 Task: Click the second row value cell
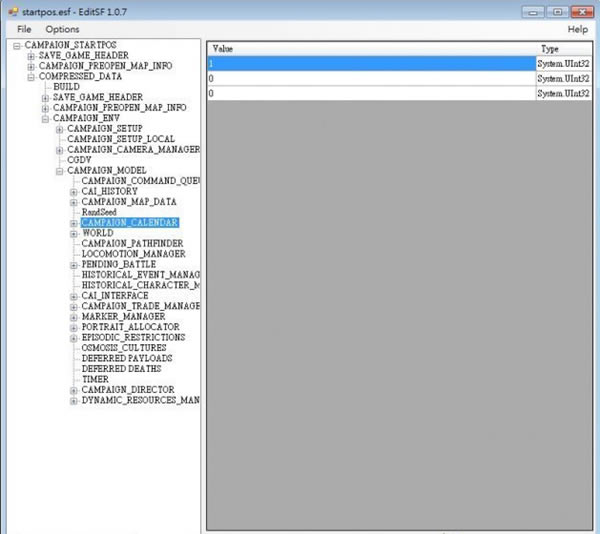[x=370, y=78]
